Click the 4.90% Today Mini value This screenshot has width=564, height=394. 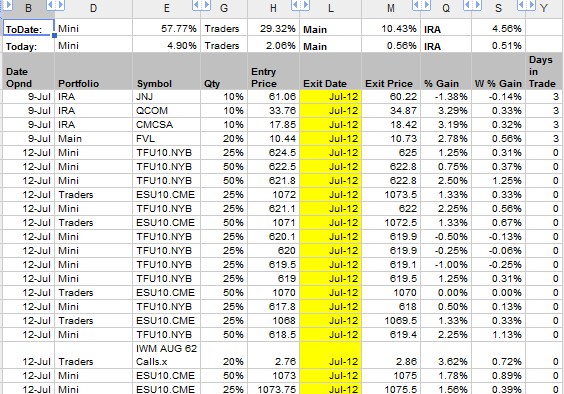[x=167, y=45]
